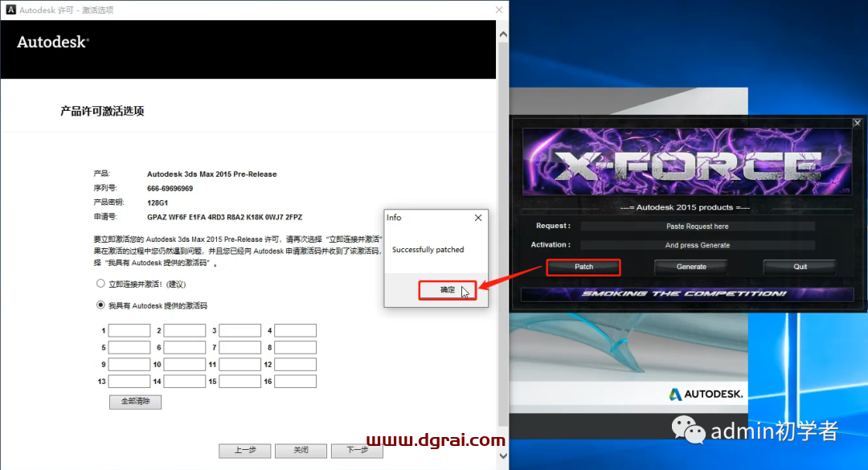Click the 关闭 close button
Screen dimensions: 868x470
[301, 451]
